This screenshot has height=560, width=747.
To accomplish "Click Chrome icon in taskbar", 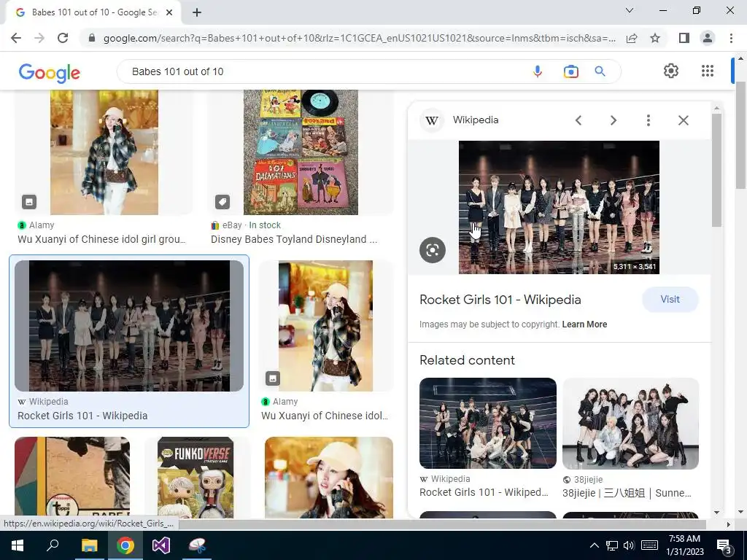I will click(x=125, y=545).
